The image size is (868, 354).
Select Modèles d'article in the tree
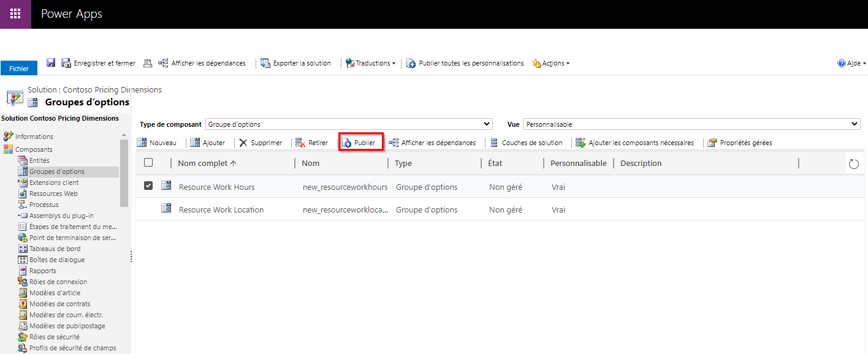tap(55, 293)
